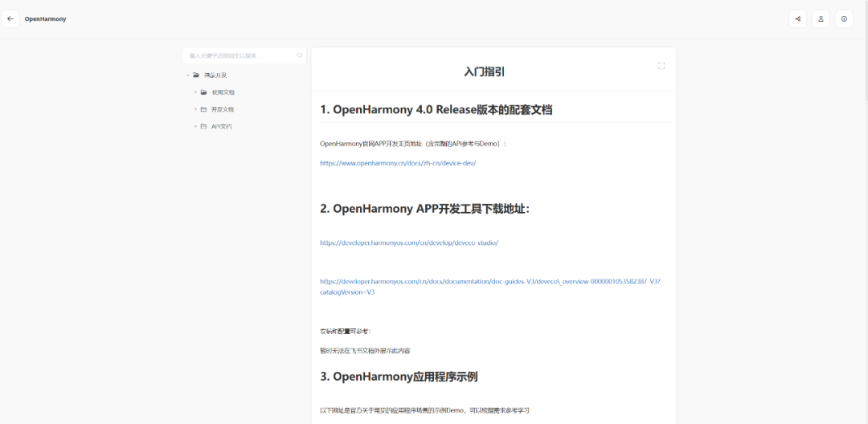Select the 使用文档 tree item
Screen dimensions: 868x424
223,92
